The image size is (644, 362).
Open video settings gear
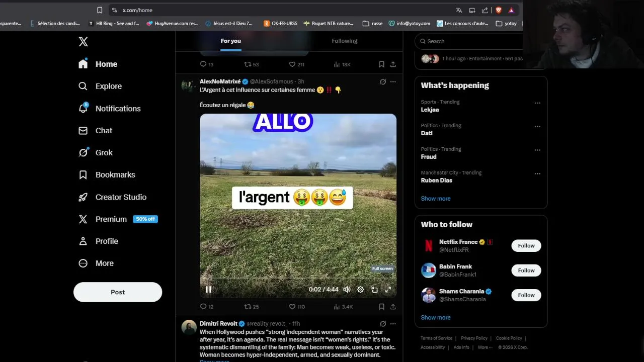click(360, 290)
